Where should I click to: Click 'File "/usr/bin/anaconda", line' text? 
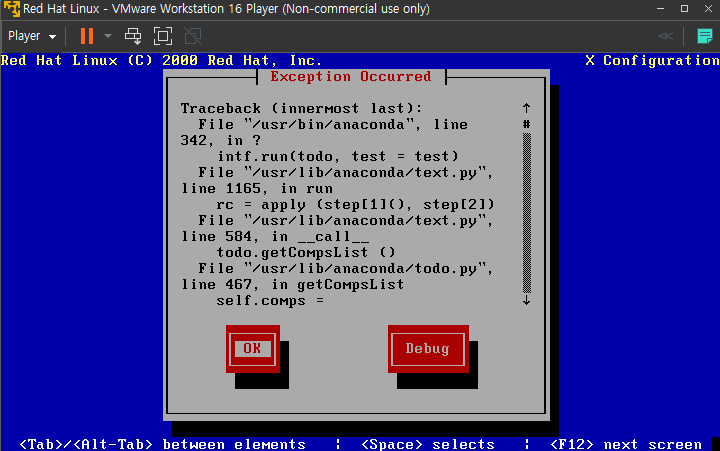333,125
